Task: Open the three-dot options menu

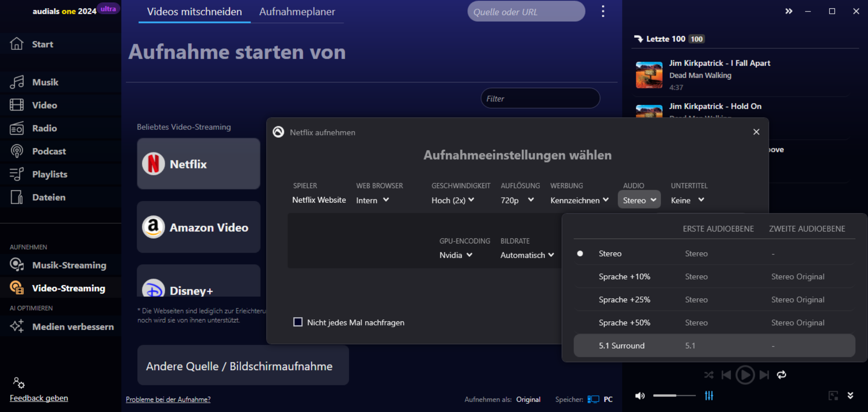Action: 603,12
